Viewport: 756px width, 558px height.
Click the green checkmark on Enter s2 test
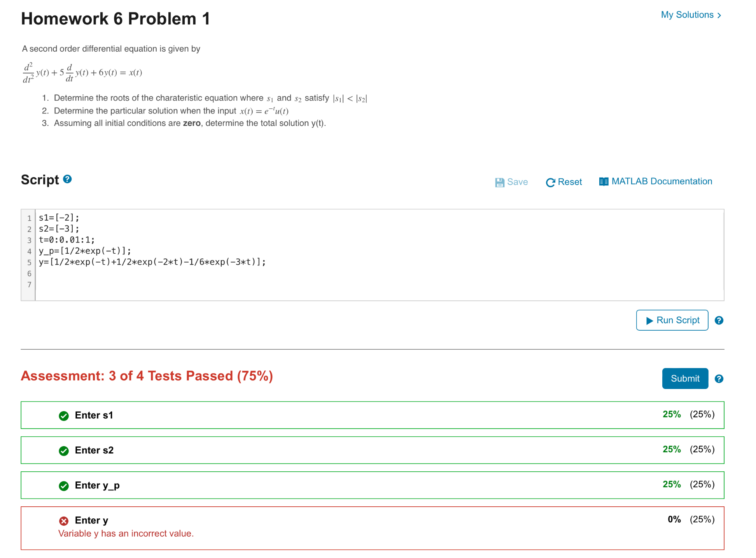[63, 451]
